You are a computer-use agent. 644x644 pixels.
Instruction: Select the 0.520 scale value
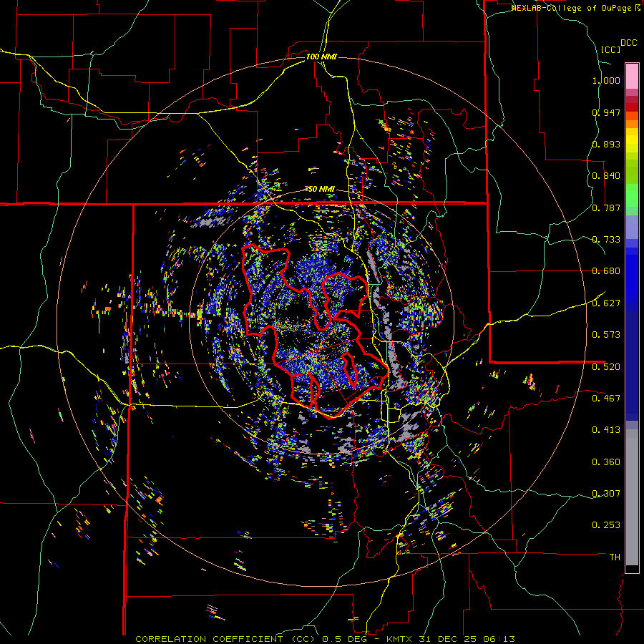[x=606, y=366]
